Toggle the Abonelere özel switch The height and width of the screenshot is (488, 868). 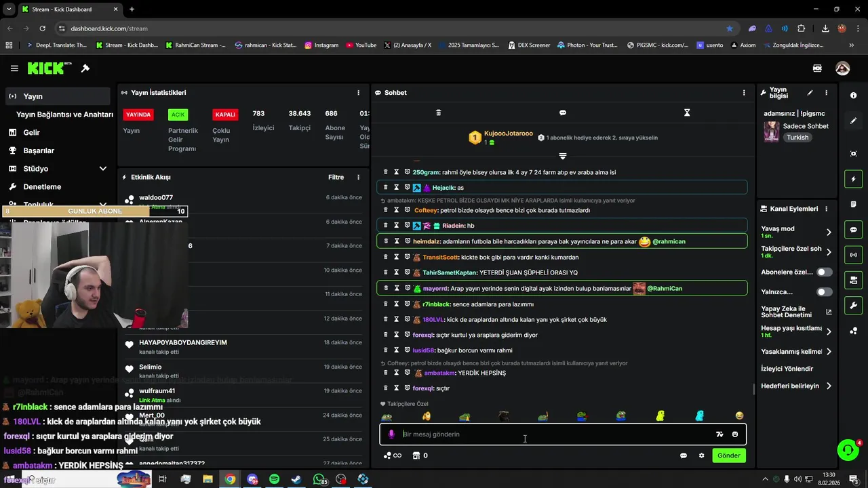coord(824,272)
